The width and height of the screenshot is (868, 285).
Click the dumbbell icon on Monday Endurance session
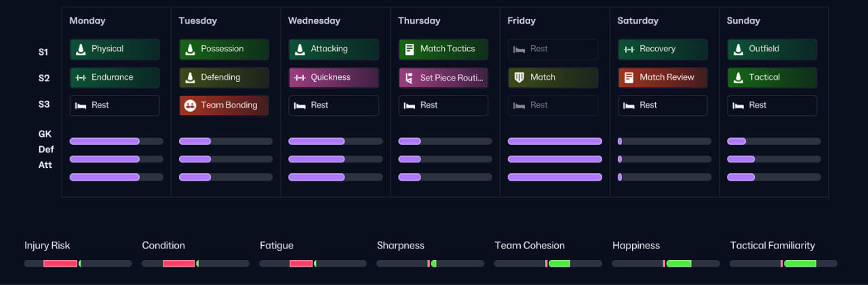[x=81, y=77]
